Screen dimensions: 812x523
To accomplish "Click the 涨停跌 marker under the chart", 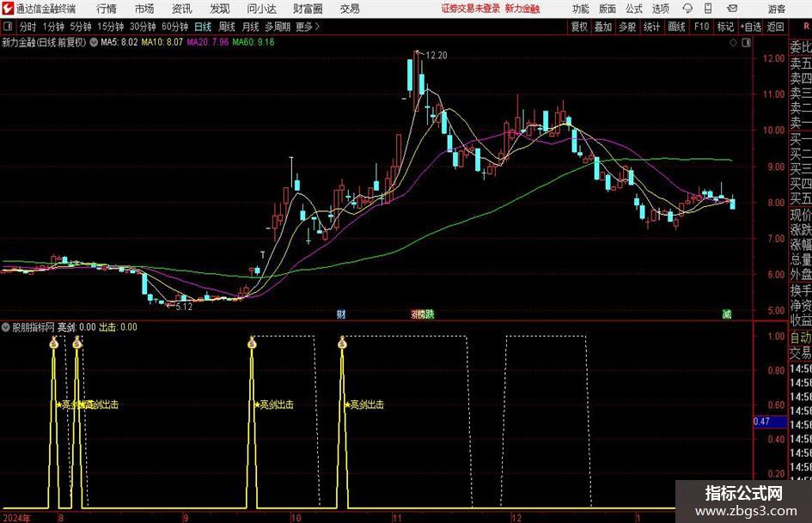I will pos(423,314).
